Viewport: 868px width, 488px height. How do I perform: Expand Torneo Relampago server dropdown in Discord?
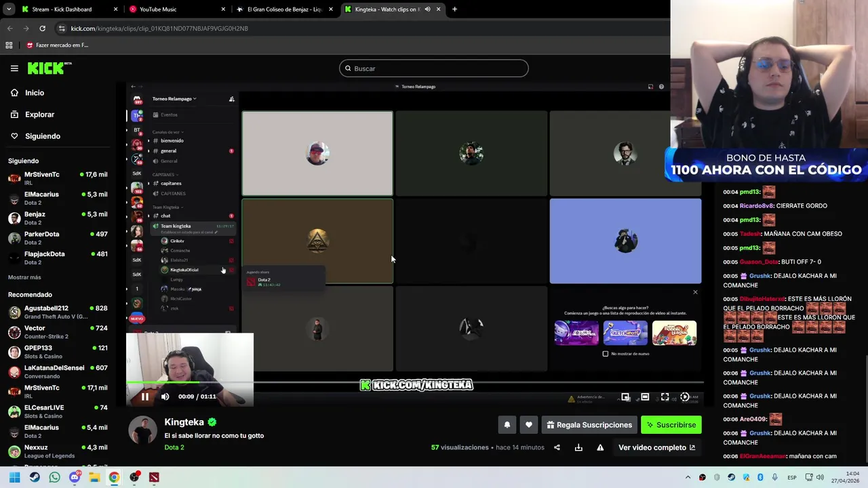point(174,99)
